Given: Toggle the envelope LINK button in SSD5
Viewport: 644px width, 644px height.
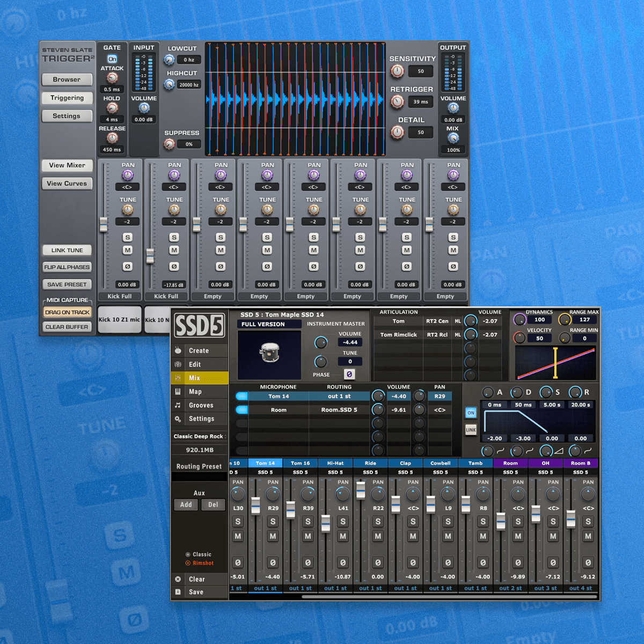Looking at the screenshot, I should coord(471,430).
